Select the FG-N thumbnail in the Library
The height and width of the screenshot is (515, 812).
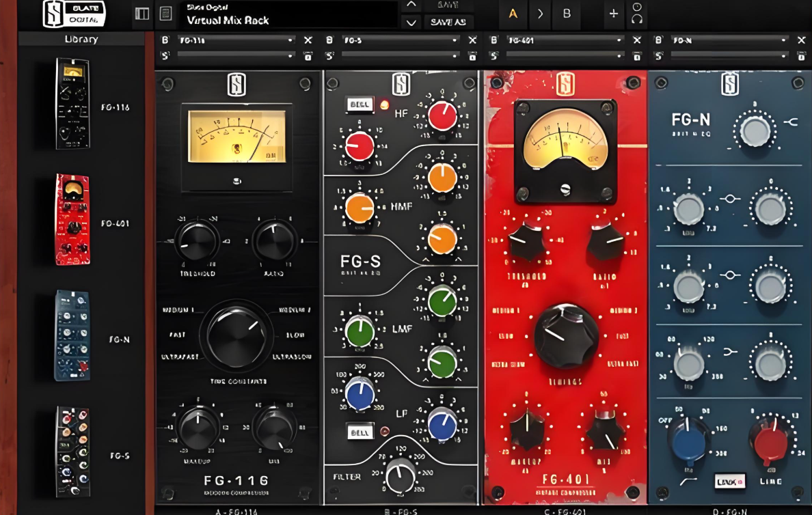[x=72, y=335]
